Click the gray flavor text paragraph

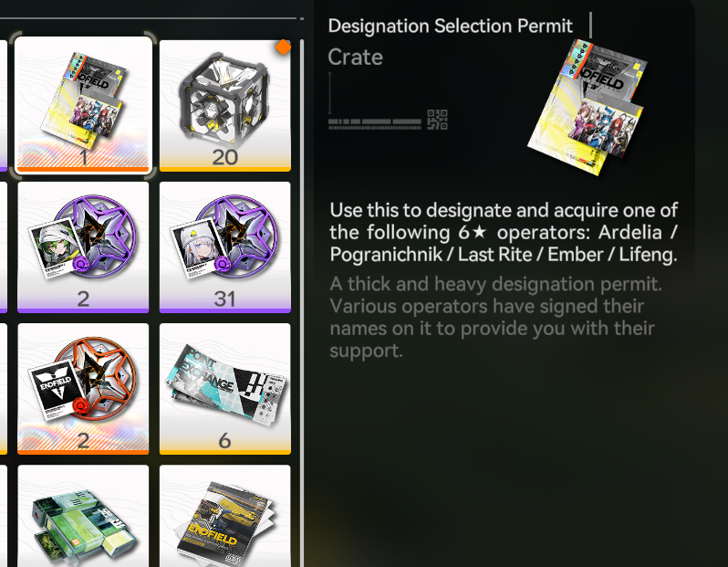(495, 318)
